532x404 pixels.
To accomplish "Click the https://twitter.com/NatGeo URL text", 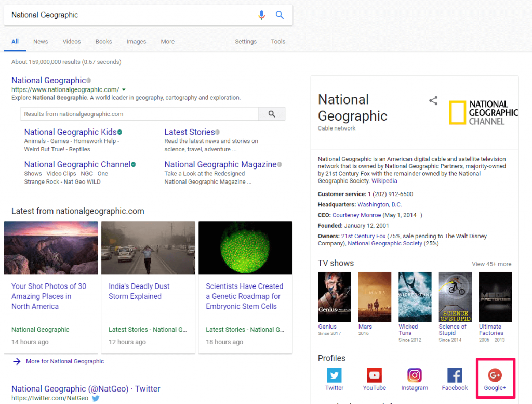I will tap(50, 398).
